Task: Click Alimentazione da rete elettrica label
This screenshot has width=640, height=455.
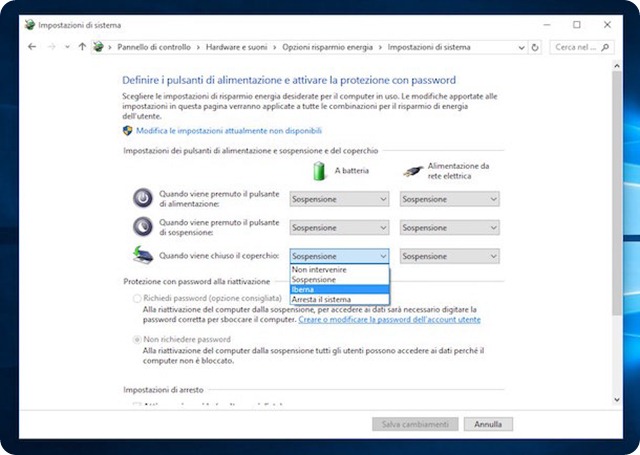Action: tap(458, 171)
